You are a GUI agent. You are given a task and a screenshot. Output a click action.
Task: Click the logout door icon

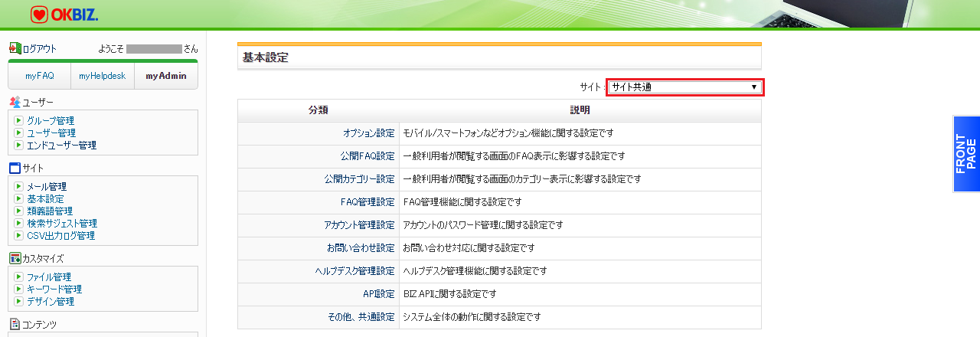[15, 48]
